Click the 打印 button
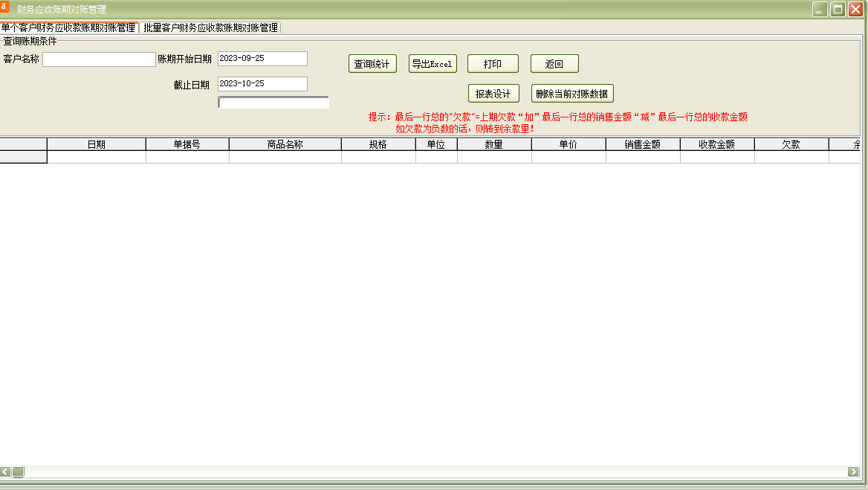The image size is (868, 490). pos(493,64)
